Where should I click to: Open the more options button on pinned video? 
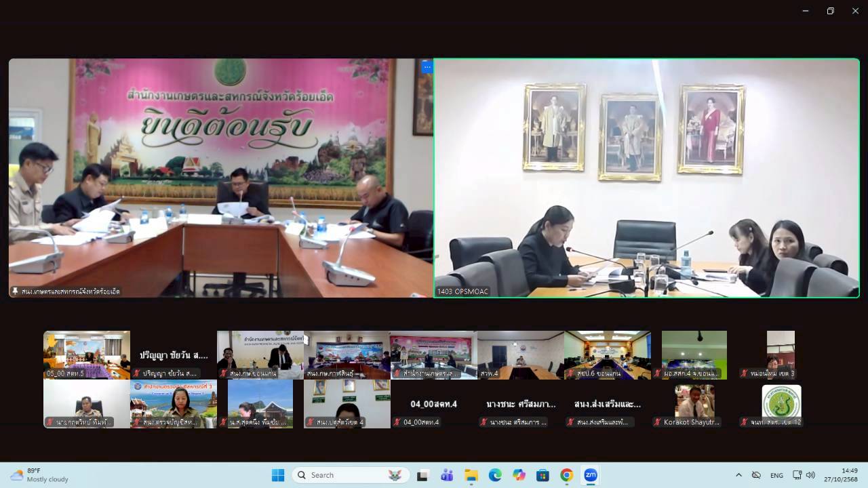(x=427, y=66)
